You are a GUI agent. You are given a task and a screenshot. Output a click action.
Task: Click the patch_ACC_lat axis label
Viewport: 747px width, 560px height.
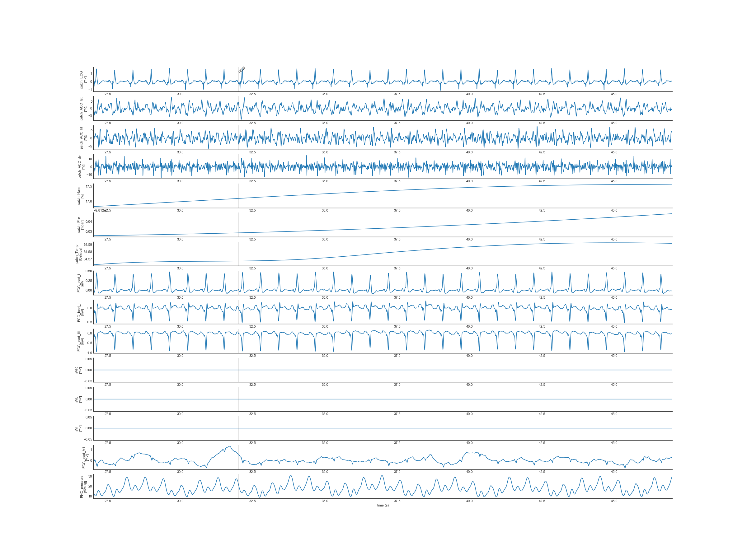pyautogui.click(x=83, y=109)
